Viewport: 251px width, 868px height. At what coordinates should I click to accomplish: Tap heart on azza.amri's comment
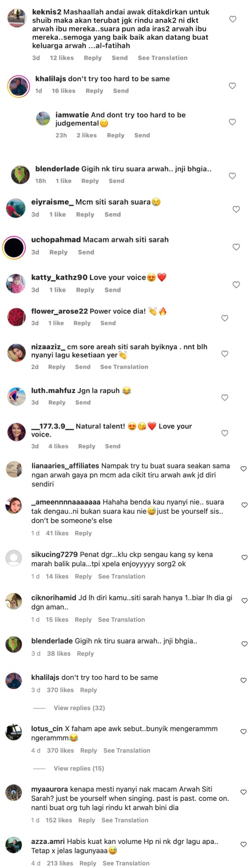click(243, 844)
